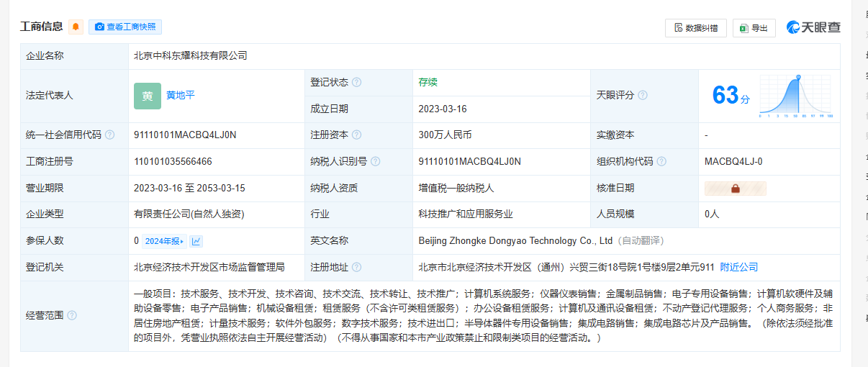The height and width of the screenshot is (367, 868).
Task: Click help icon next to 登记状态
Action: pos(356,83)
